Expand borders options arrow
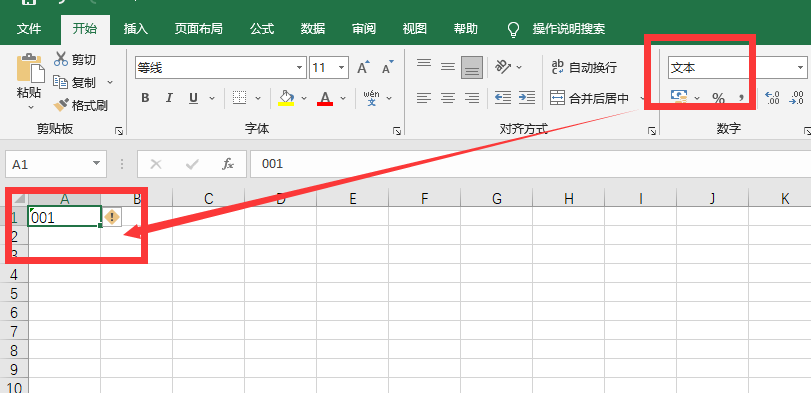Image resolution: width=811 pixels, height=393 pixels. click(258, 98)
